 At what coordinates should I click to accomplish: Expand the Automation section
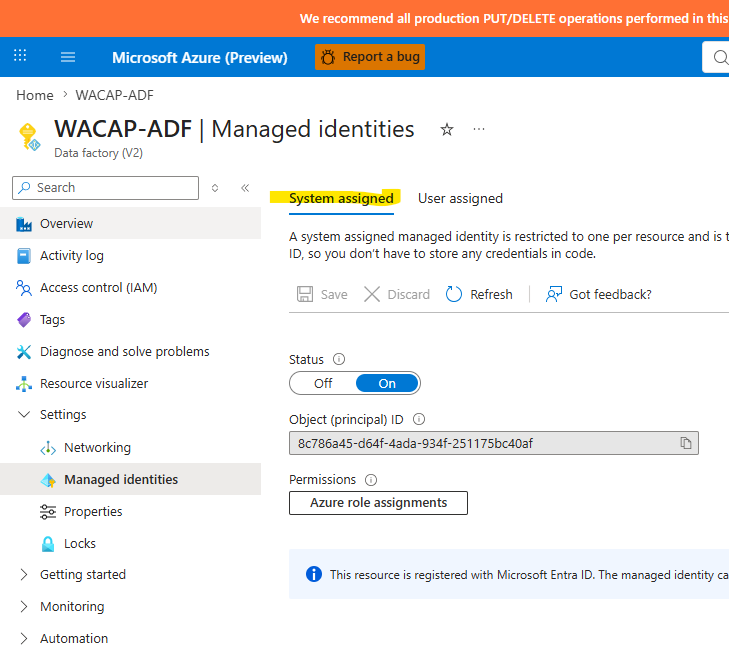coord(24,639)
